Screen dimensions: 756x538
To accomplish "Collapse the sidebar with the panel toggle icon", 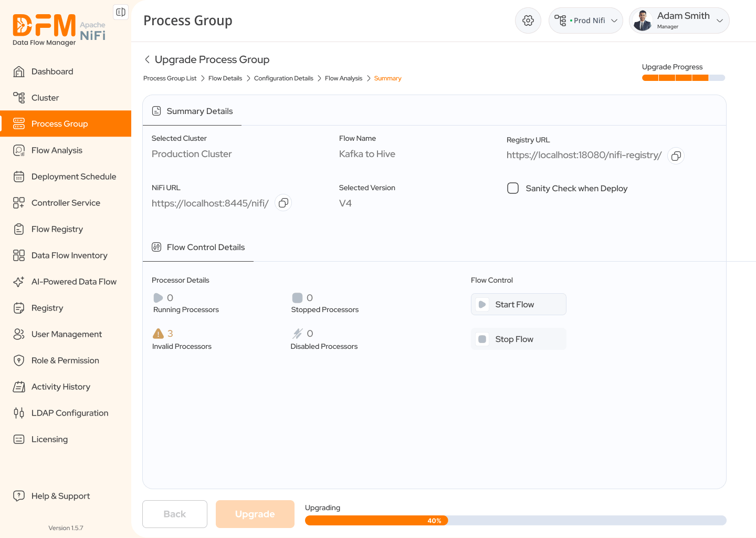I will (121, 12).
